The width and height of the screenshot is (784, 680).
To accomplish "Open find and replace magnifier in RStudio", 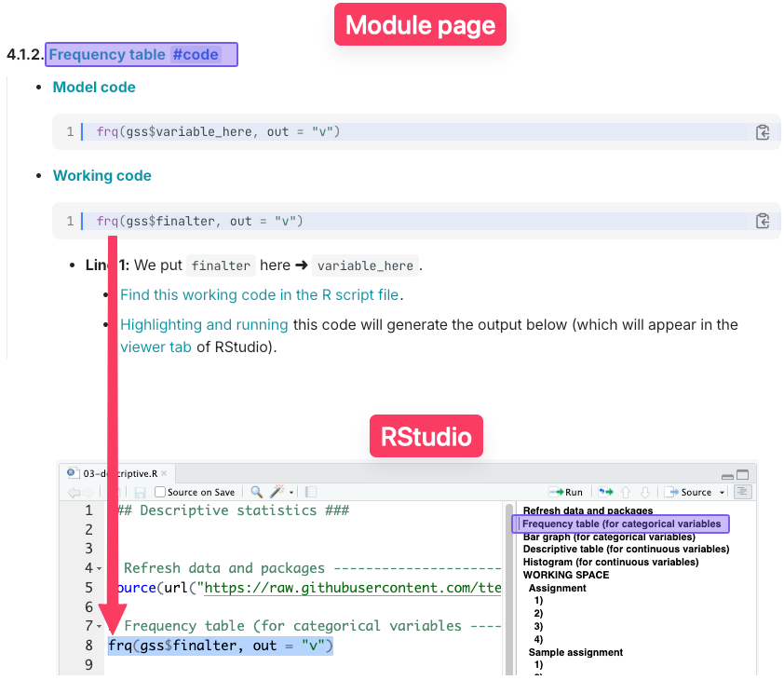I will pos(256,492).
